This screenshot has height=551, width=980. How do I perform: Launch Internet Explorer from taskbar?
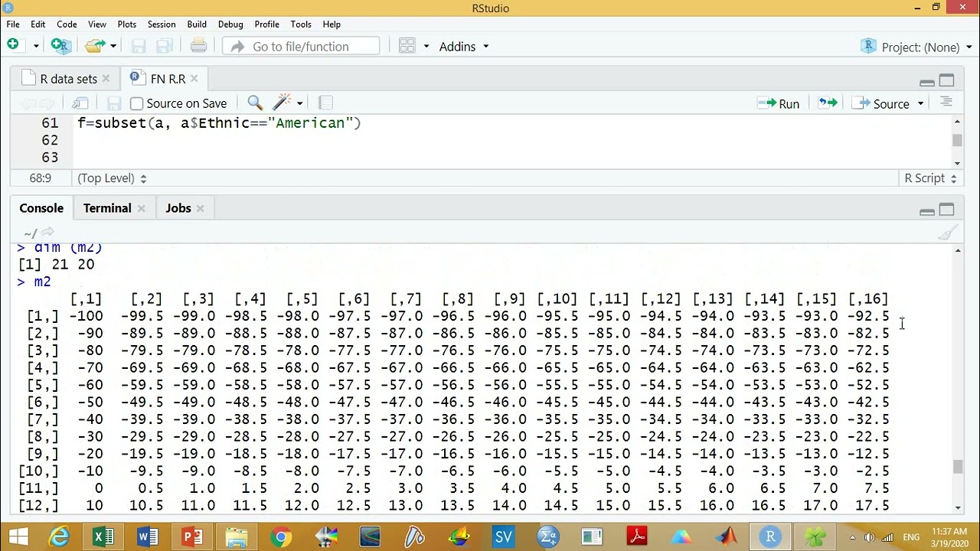click(59, 536)
